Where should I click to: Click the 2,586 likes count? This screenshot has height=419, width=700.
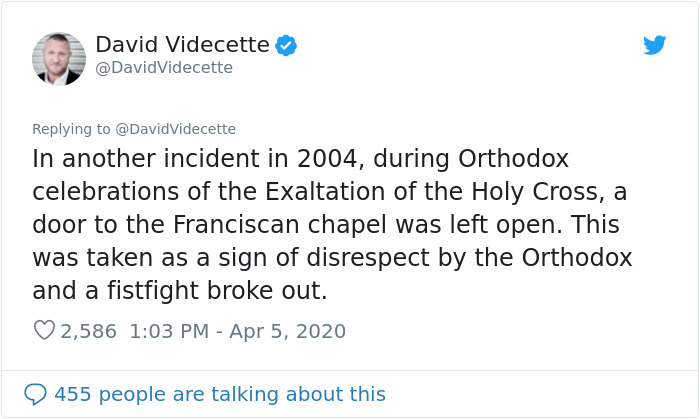pos(89,331)
